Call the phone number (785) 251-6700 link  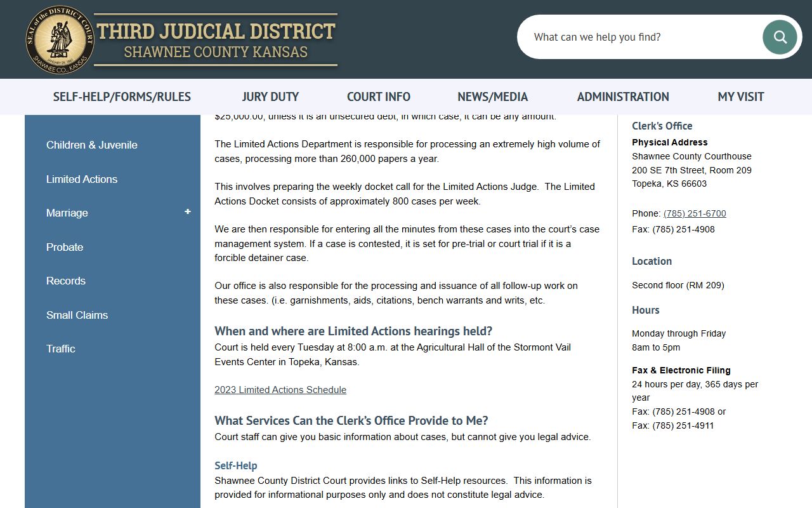point(695,213)
